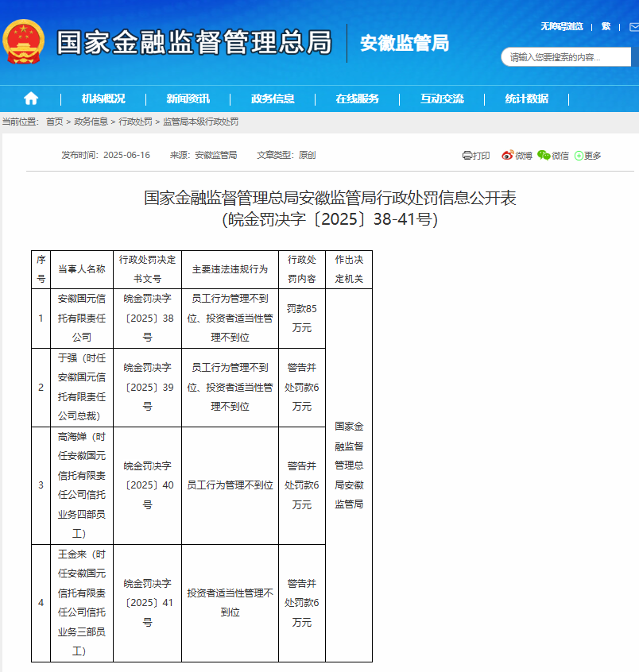
Task: Focus the search input box
Action: pyautogui.click(x=566, y=57)
